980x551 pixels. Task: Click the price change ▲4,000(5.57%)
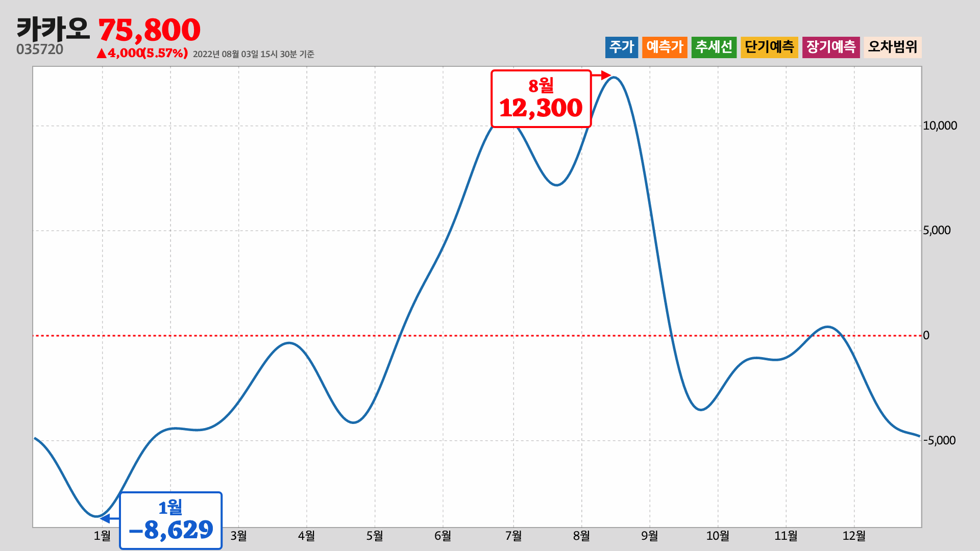point(142,53)
